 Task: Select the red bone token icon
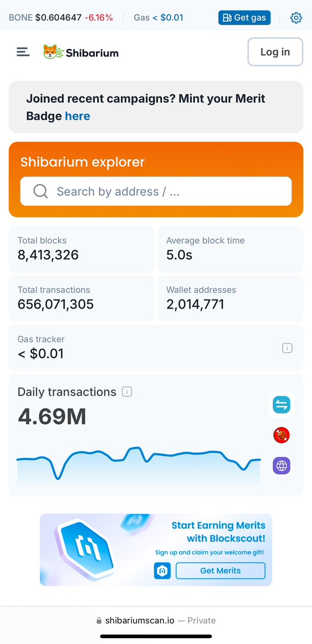(x=281, y=435)
